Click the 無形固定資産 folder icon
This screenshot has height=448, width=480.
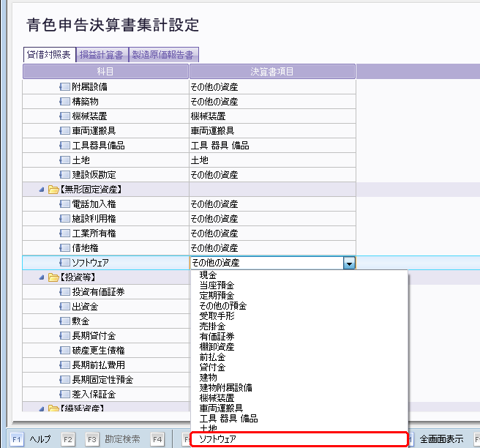[53, 190]
